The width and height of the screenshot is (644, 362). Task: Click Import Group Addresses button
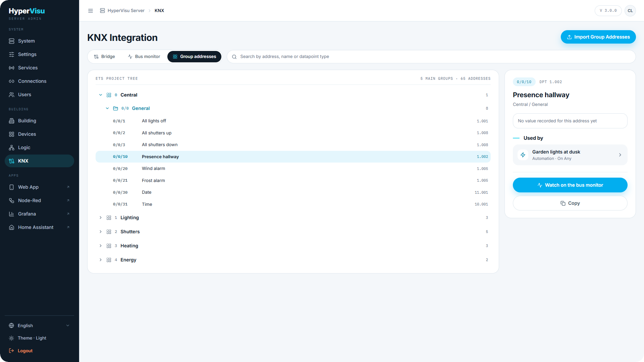598,37
